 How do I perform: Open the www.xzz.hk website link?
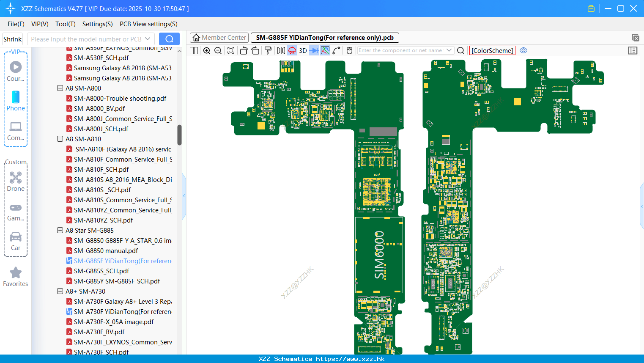(x=350, y=359)
